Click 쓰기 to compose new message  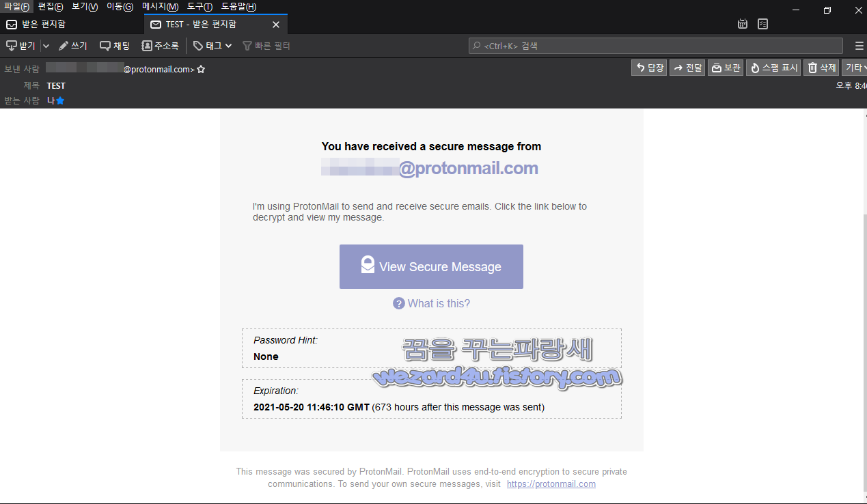click(x=73, y=46)
